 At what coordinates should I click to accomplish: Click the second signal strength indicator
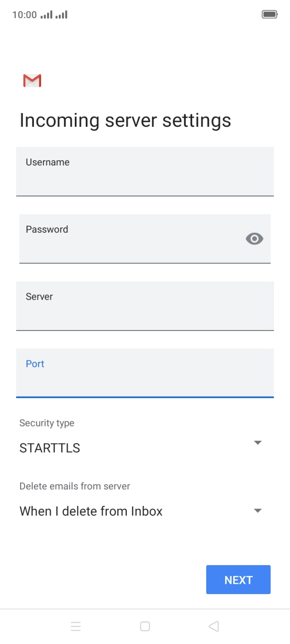coord(62,14)
